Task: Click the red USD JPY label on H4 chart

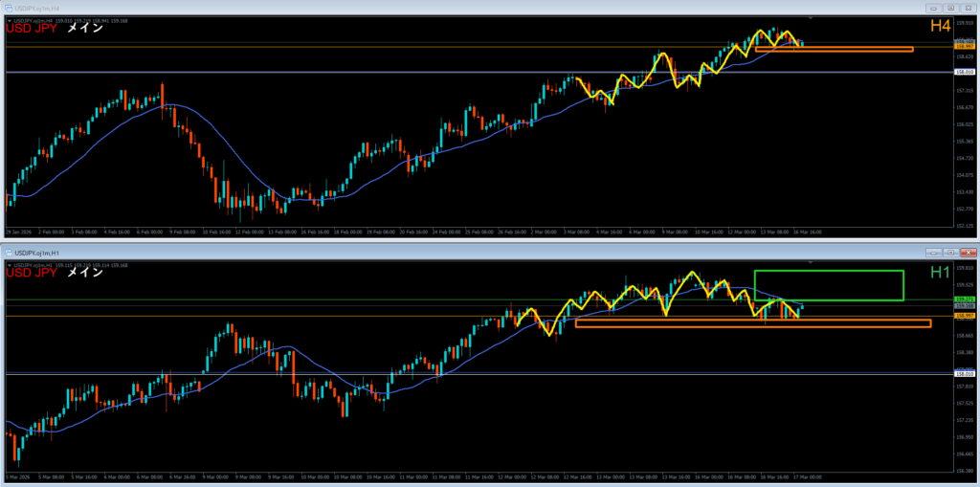Action: click(x=33, y=29)
